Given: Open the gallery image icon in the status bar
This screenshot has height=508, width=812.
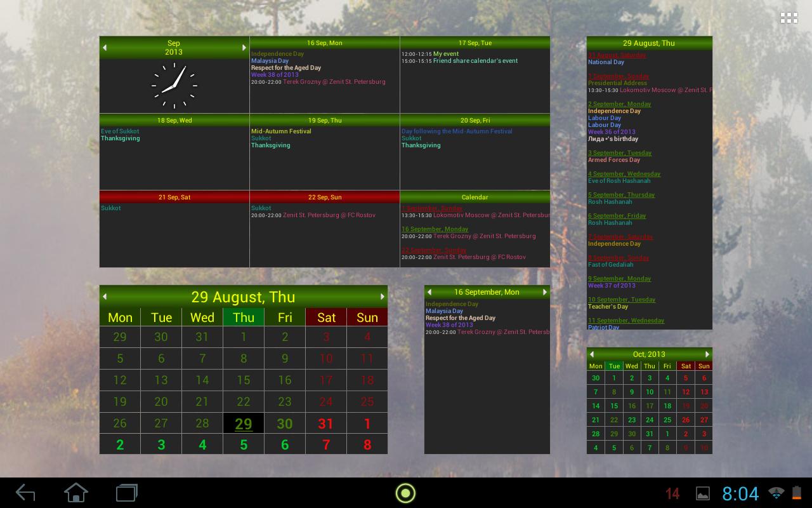Looking at the screenshot, I should (x=704, y=493).
